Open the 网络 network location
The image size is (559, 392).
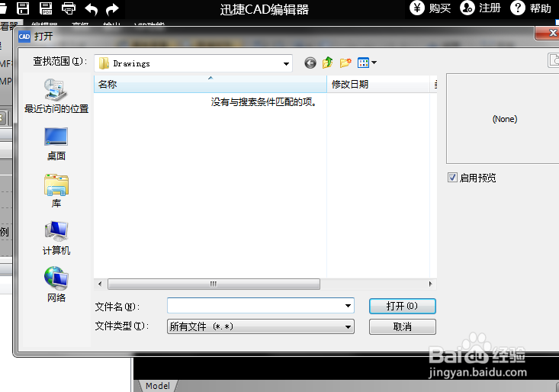56,284
